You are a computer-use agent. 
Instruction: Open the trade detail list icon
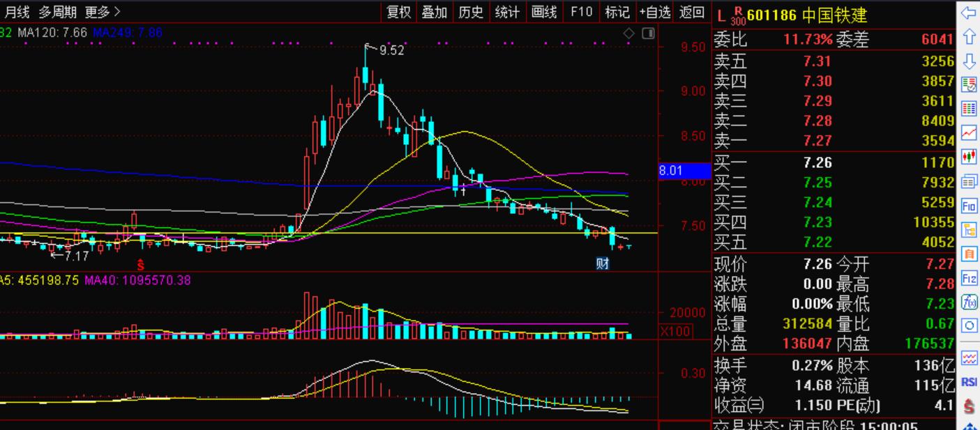pyautogui.click(x=969, y=181)
